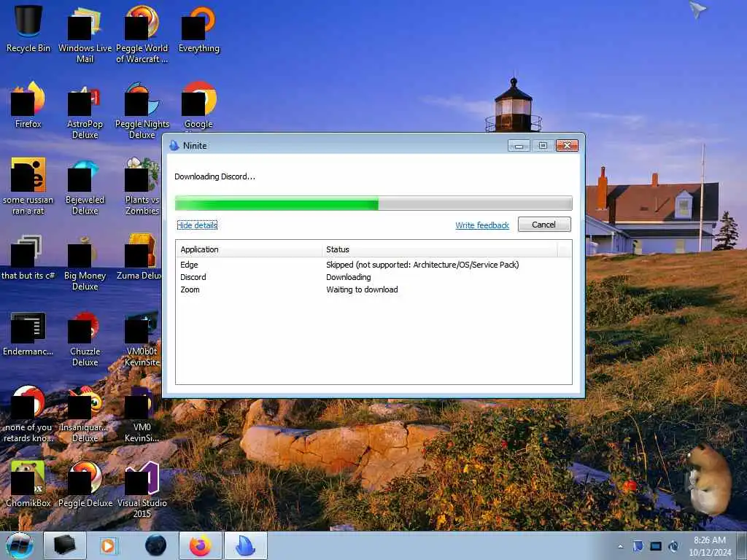
Task: Click the black box taskbar button
Action: pyautogui.click(x=65, y=545)
